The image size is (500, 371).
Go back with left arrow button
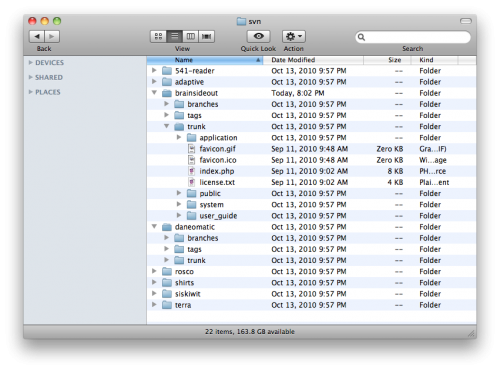(x=37, y=36)
